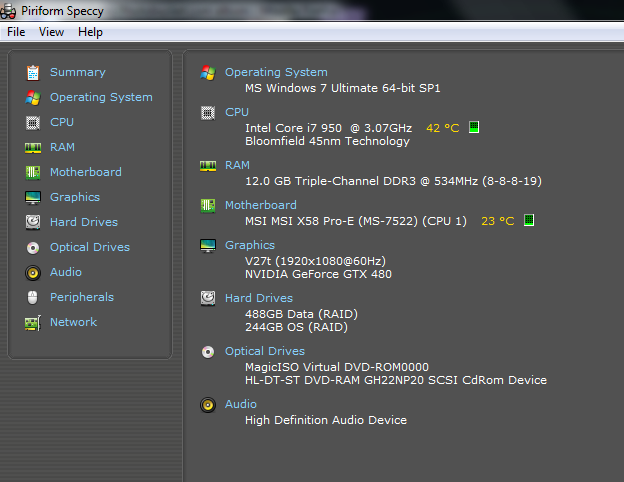Image resolution: width=624 pixels, height=482 pixels.
Task: Select the Audio speaker icon in sidebar
Action: pyautogui.click(x=33, y=272)
